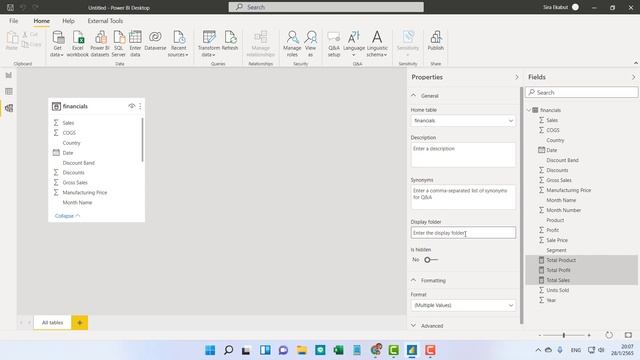Open the Home table dropdown

tap(463, 121)
